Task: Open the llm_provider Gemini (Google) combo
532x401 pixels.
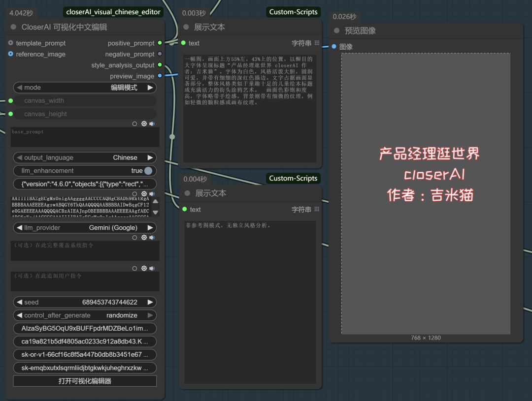Action: click(85, 227)
